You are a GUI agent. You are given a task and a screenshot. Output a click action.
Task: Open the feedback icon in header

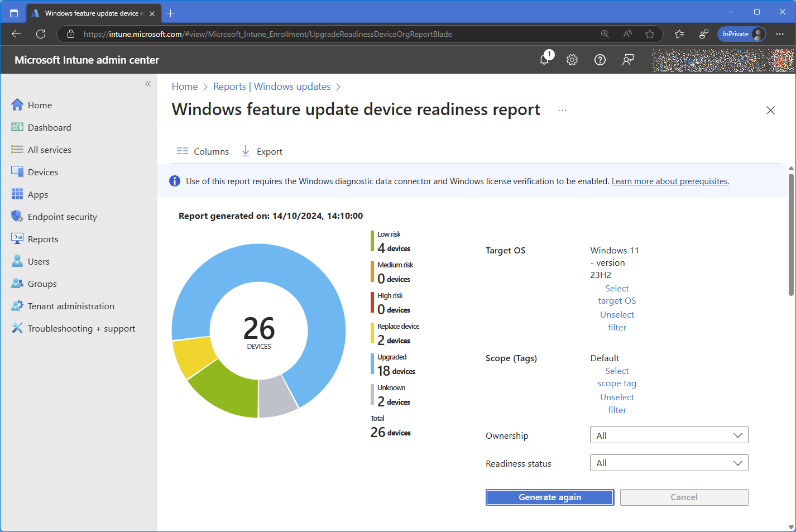click(628, 60)
